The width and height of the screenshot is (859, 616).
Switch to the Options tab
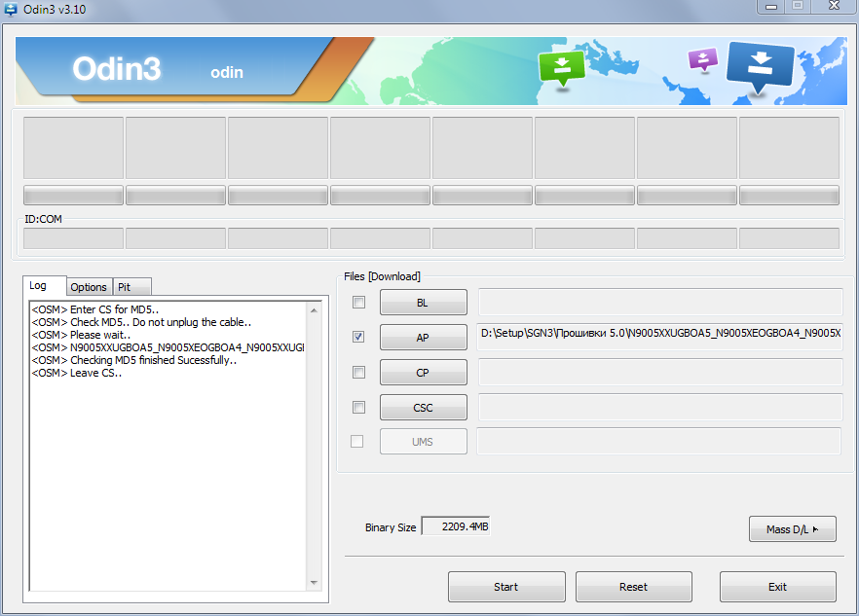(89, 287)
